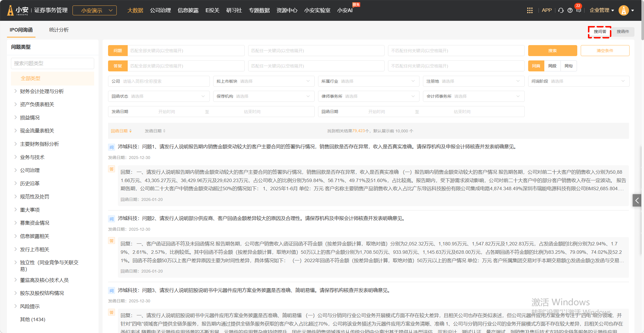
Task: Expand the 财务会计处理与分析 tree node
Action: point(16,91)
